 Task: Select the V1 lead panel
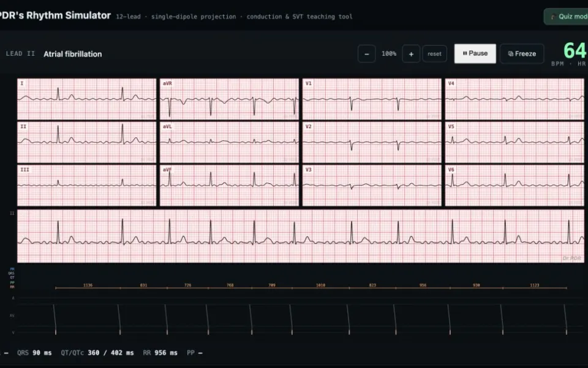tap(372, 99)
